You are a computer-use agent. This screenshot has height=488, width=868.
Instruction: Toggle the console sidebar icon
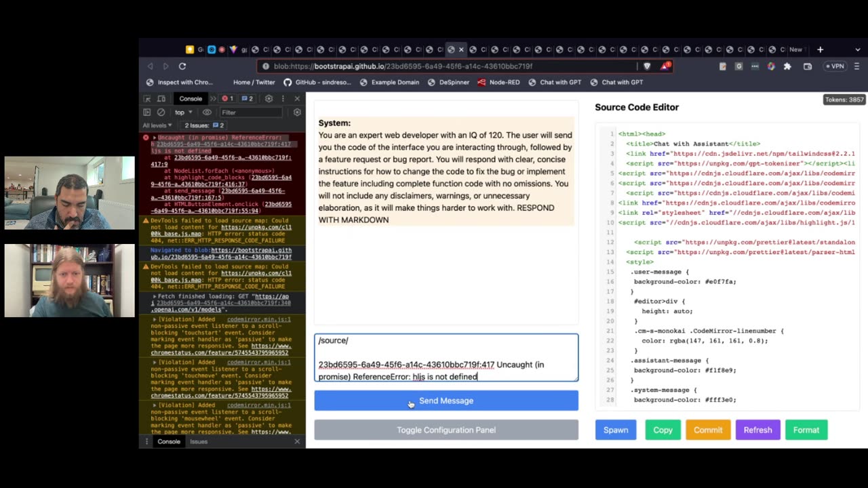(147, 112)
